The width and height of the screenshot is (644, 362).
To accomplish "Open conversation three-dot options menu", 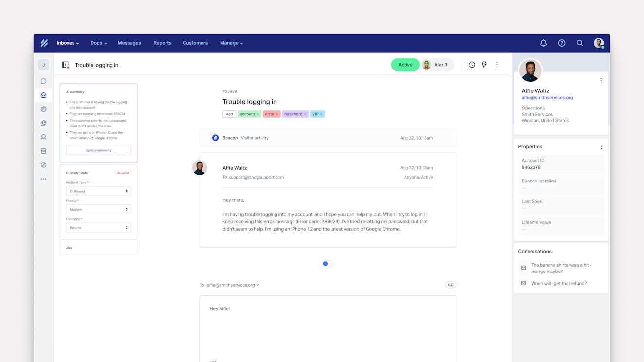I will tap(497, 65).
